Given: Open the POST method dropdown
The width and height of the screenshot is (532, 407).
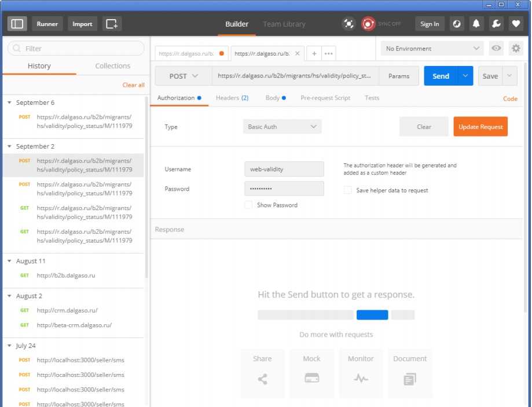Looking at the screenshot, I should [x=184, y=76].
